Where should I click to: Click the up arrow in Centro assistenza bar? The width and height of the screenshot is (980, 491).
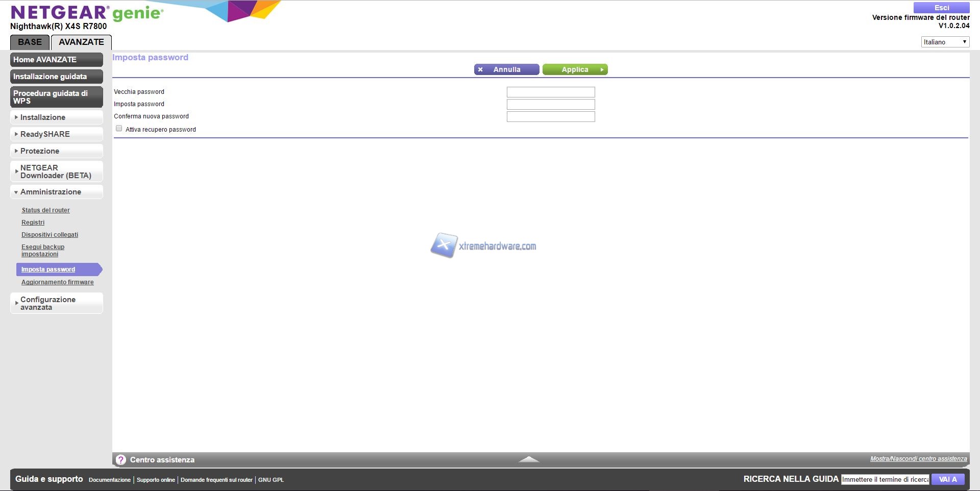tap(529, 459)
